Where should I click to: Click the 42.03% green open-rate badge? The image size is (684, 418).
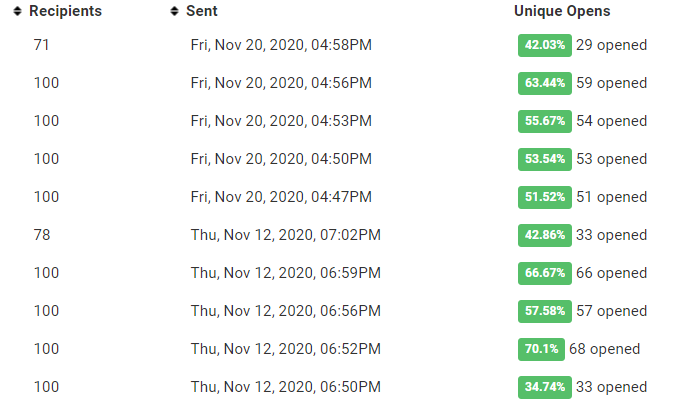pos(545,45)
